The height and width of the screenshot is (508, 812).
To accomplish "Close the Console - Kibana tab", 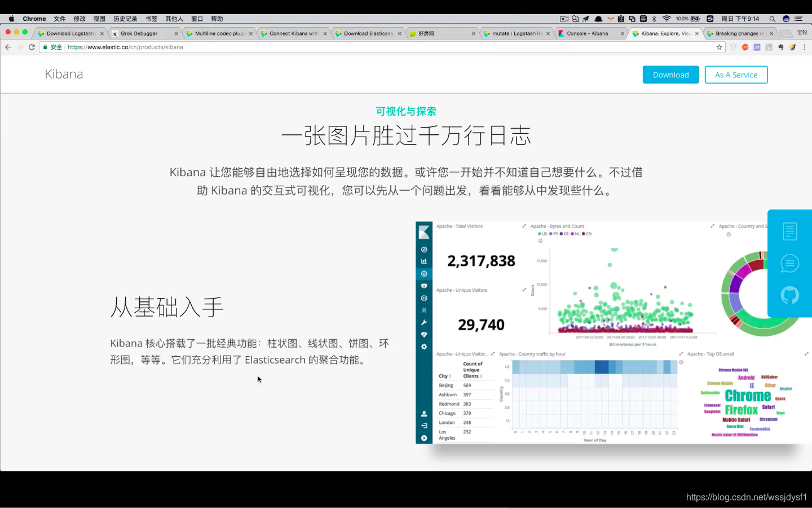I will click(623, 33).
